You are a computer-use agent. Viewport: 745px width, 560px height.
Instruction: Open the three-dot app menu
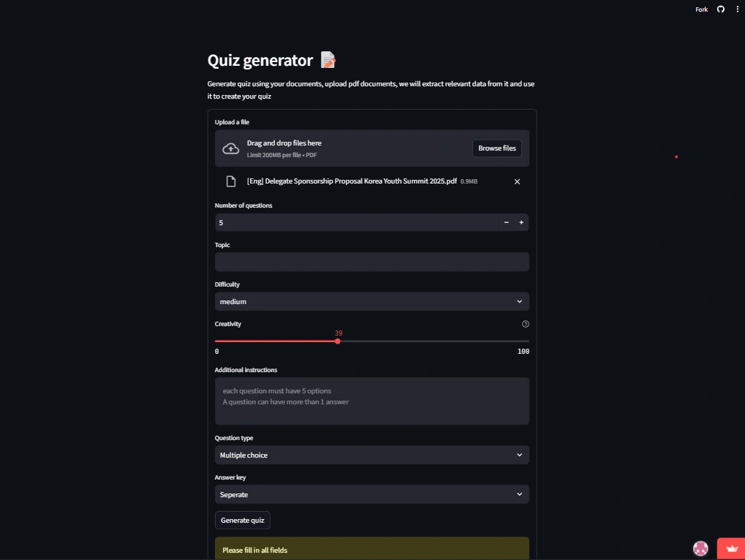(738, 9)
